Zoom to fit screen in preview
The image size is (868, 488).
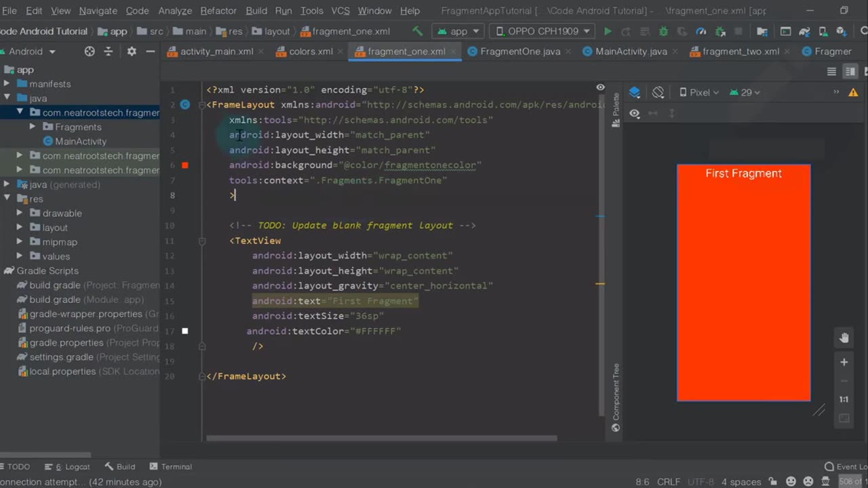click(x=844, y=419)
